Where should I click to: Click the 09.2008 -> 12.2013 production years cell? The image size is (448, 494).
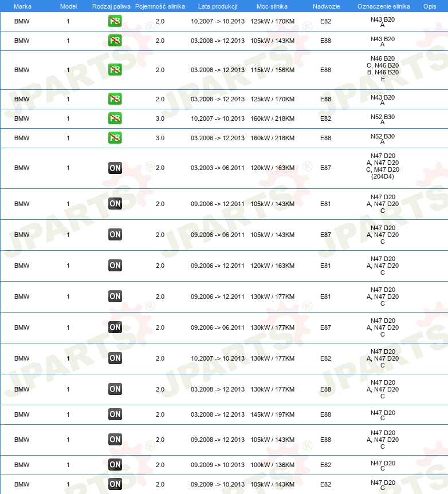pos(218,440)
